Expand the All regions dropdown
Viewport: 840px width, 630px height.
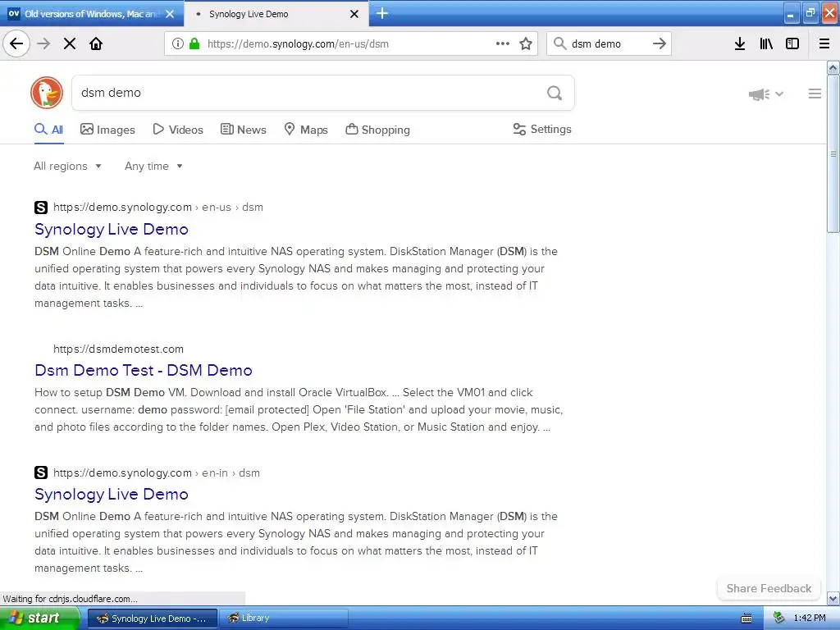(67, 166)
